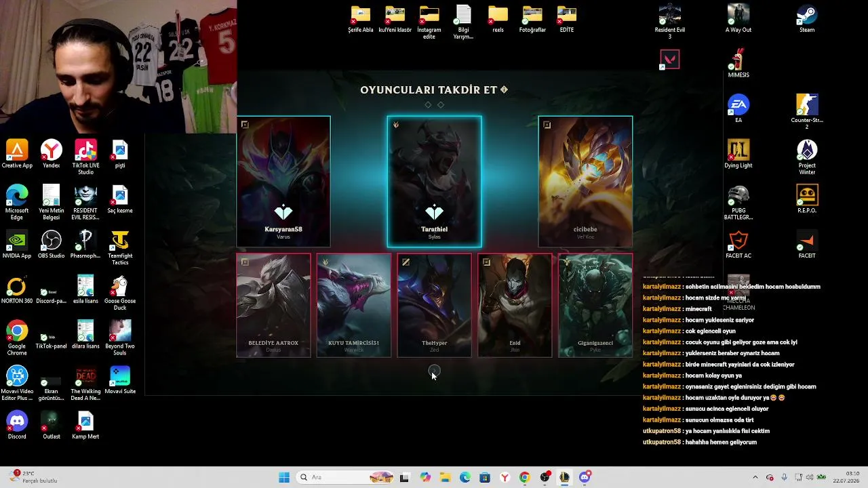868x488 pixels.
Task: Select the Beyond Two Souls shortcut
Action: tap(120, 338)
